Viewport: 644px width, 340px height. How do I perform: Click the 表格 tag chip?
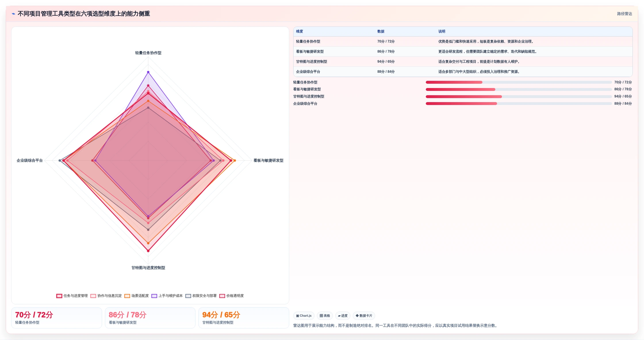pyautogui.click(x=325, y=316)
